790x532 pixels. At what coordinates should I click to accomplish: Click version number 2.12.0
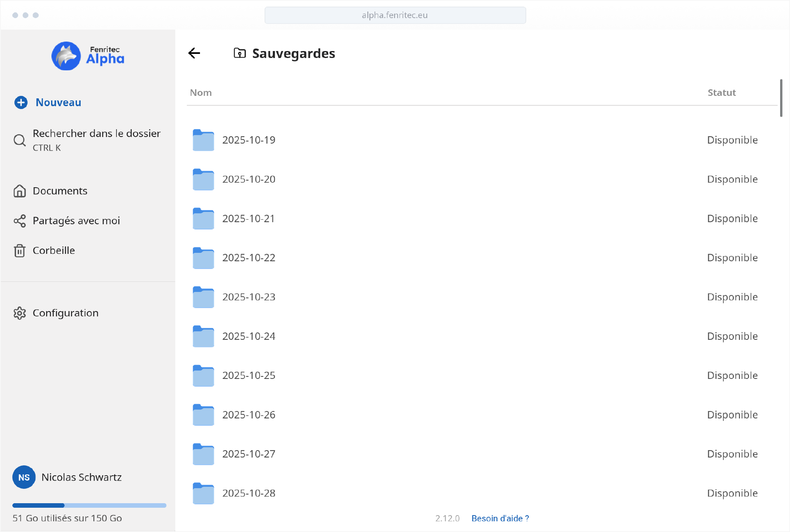point(447,518)
